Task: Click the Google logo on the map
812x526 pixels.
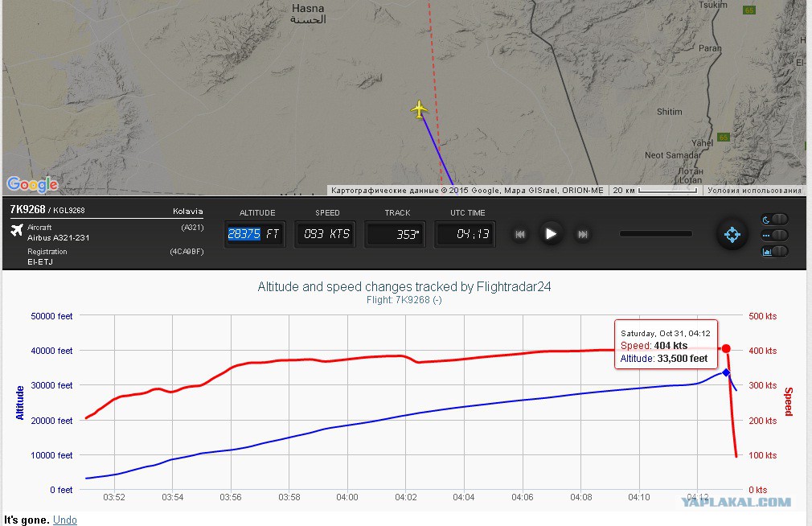Action: pos(32,184)
